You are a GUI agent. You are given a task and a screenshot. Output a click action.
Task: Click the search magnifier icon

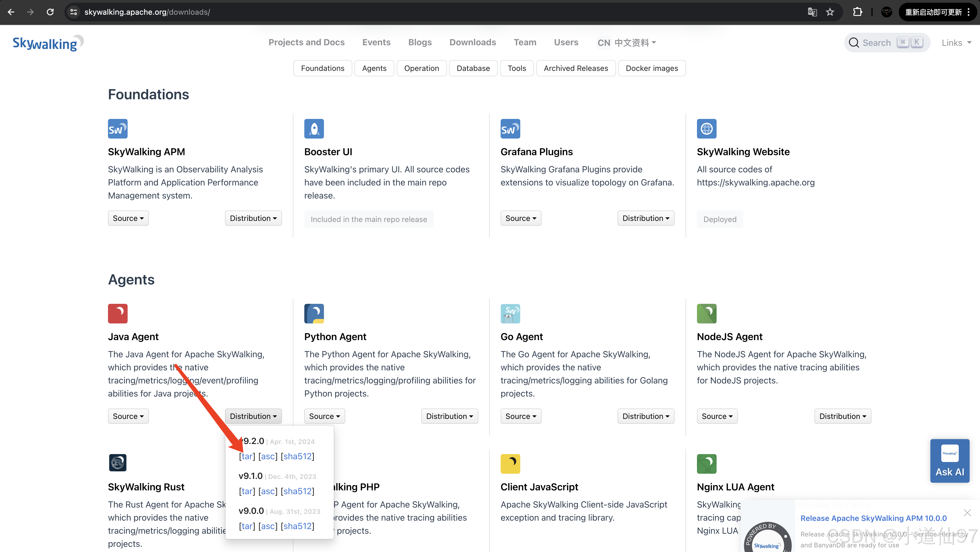(854, 43)
